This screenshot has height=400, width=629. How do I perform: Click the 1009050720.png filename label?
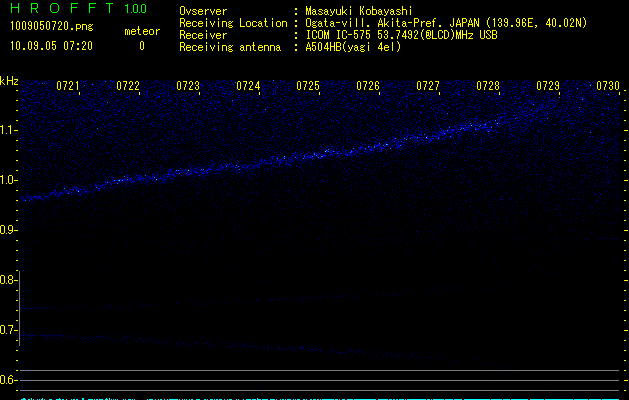click(x=50, y=27)
